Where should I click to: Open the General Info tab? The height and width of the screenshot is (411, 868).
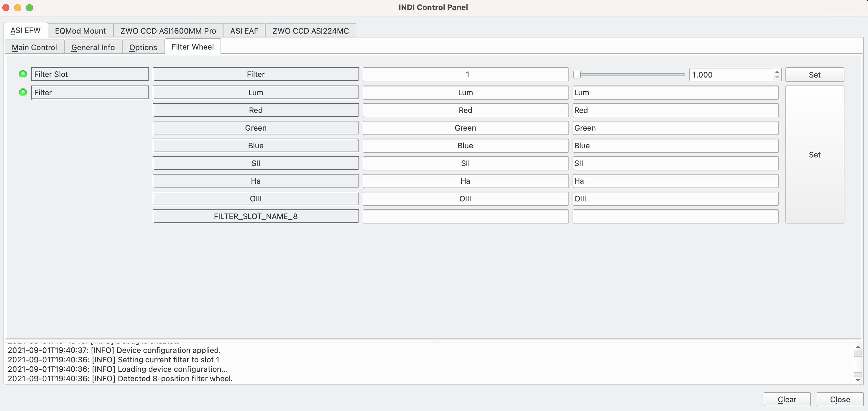[x=93, y=47]
